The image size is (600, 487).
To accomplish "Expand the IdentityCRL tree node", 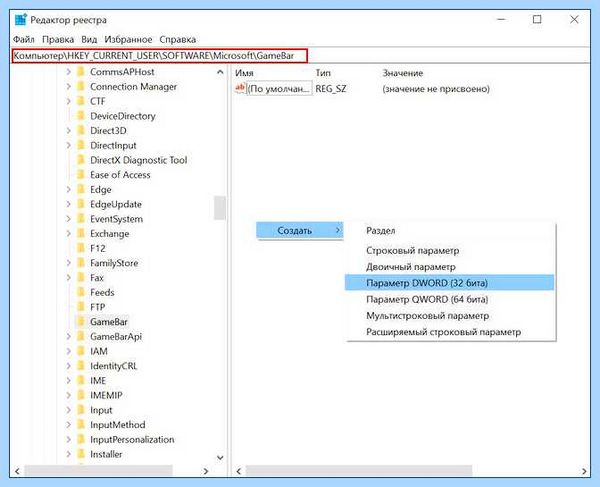I will [68, 366].
